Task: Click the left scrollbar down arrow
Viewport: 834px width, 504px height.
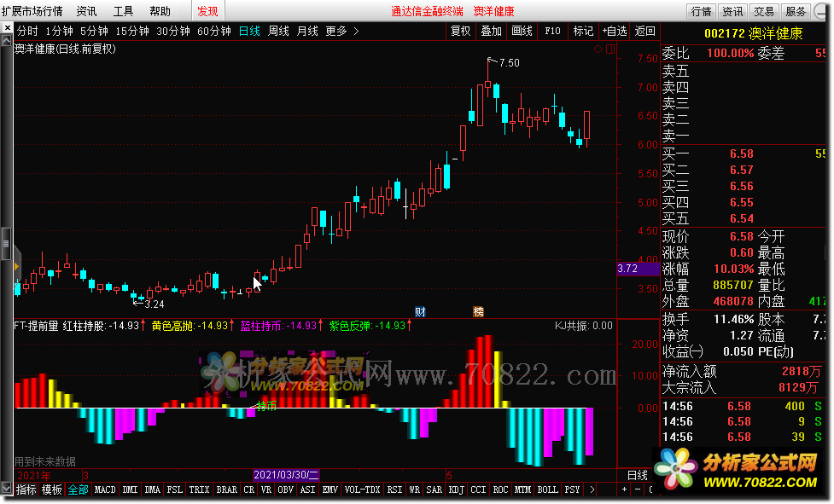Action: pyautogui.click(x=6, y=487)
